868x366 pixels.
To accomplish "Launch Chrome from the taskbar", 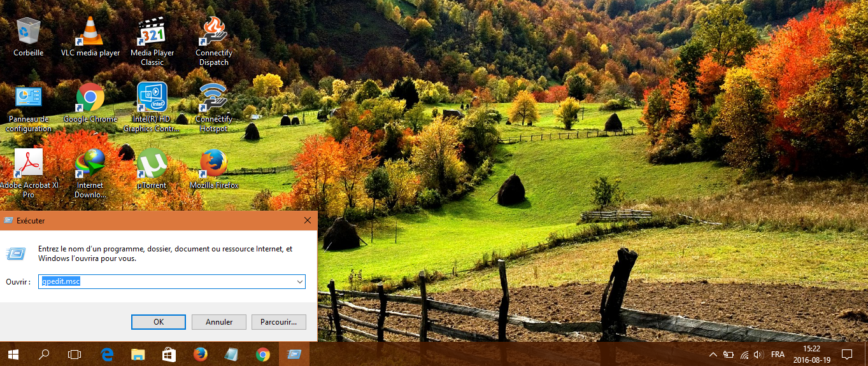I will click(262, 355).
